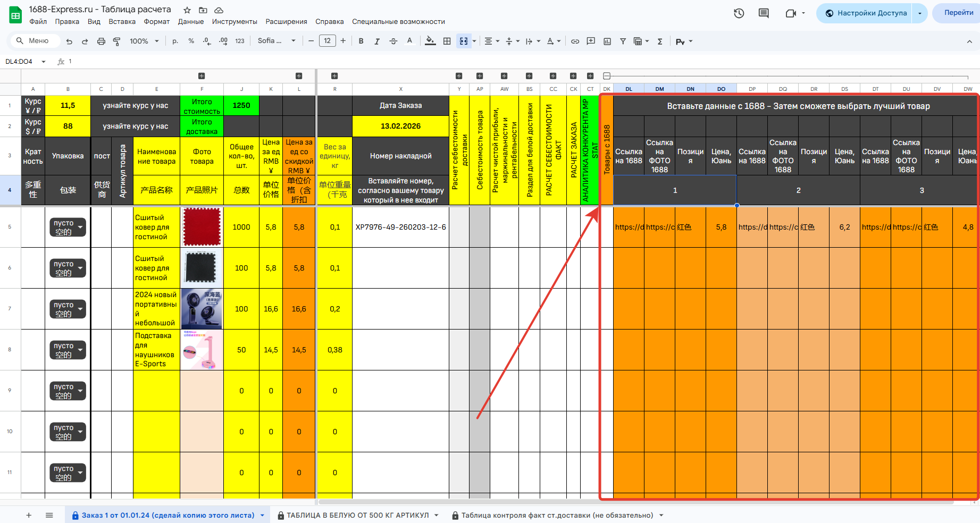The image size is (980, 523).
Task: Create a filter with funnel icon
Action: point(623,41)
